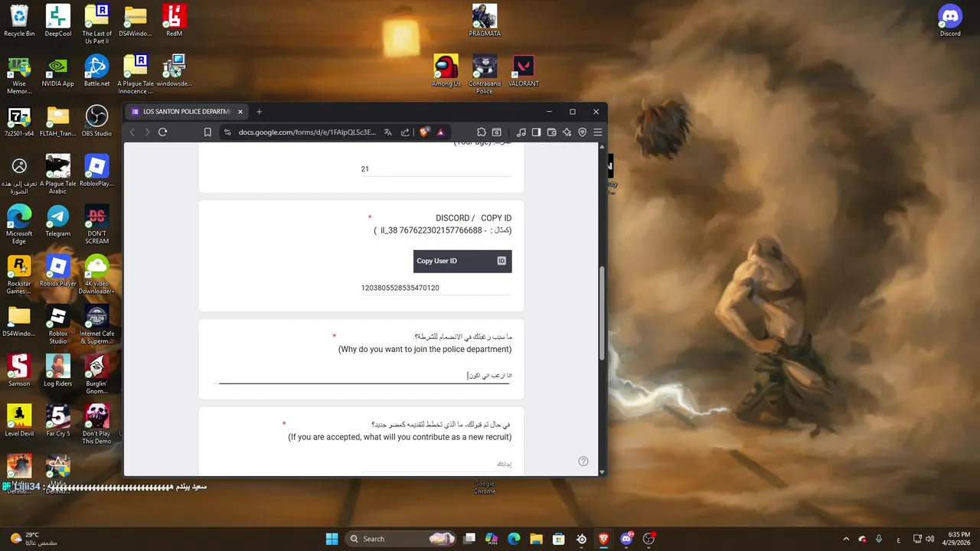Click the age field containing 21
980x551 pixels.
(436, 169)
